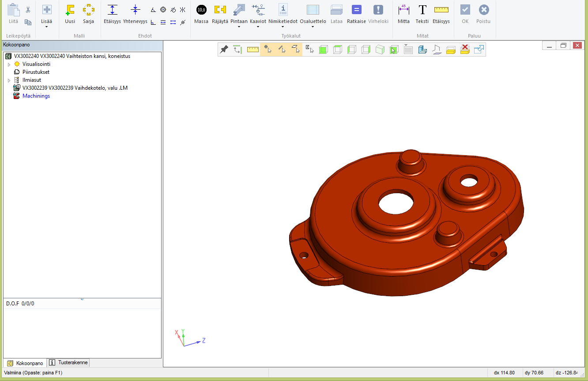Select the Yhtenevyys coincidence constraint

tap(136, 10)
